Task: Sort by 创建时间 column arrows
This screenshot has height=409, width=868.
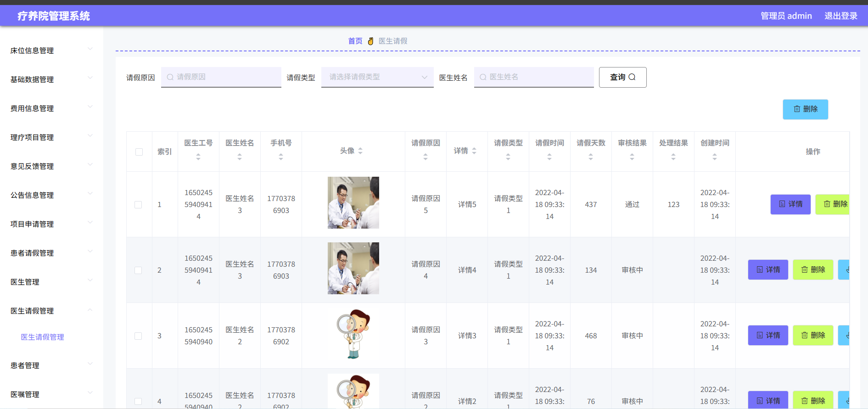Action: click(x=715, y=157)
